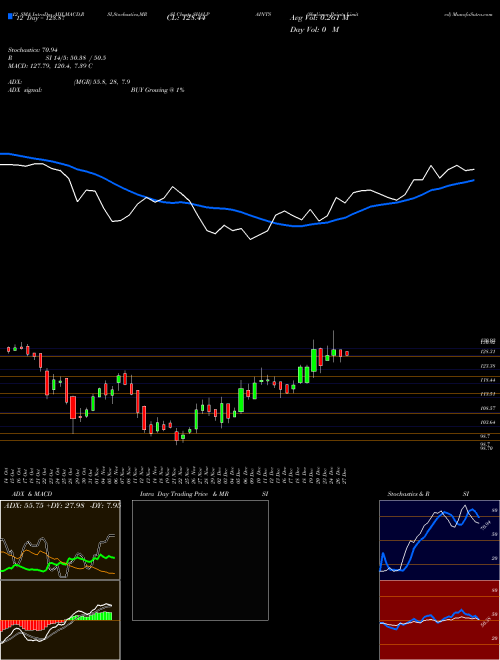Click the last red candlestick on the chart
Viewport: 500px width, 660px height.
[x=347, y=354]
